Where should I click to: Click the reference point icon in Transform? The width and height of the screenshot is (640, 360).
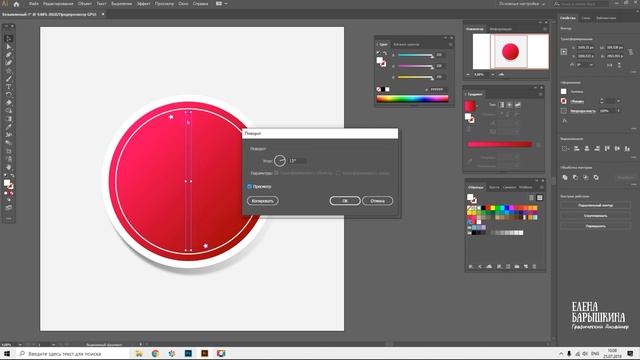(564, 52)
